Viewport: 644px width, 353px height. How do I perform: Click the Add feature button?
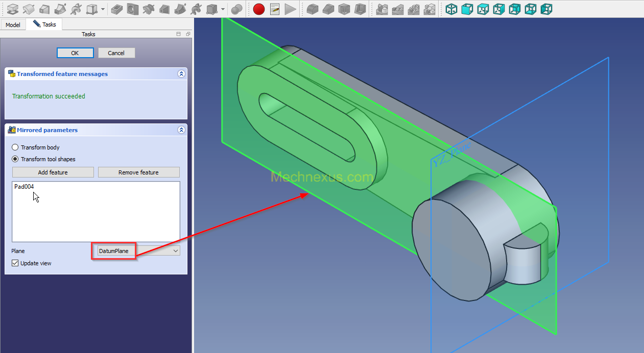(53, 172)
